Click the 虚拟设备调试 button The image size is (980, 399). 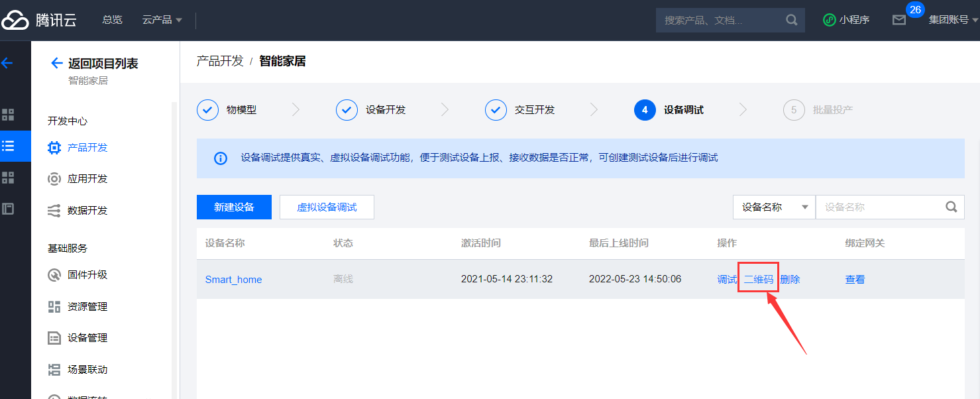tap(327, 207)
